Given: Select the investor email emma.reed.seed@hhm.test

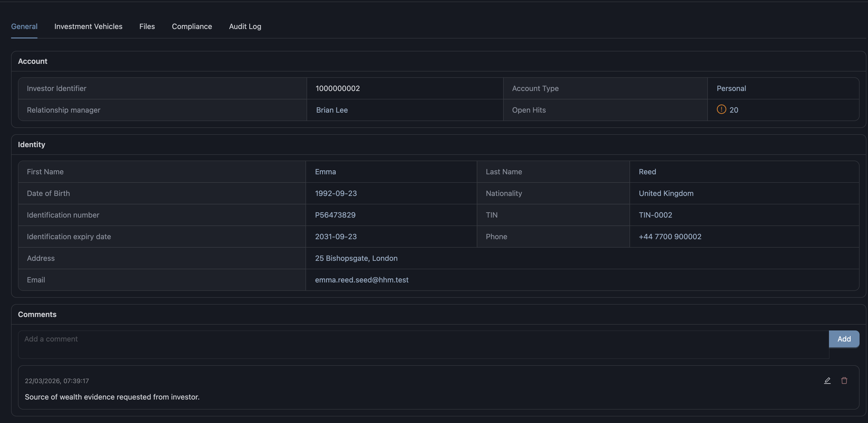Looking at the screenshot, I should [x=361, y=280].
